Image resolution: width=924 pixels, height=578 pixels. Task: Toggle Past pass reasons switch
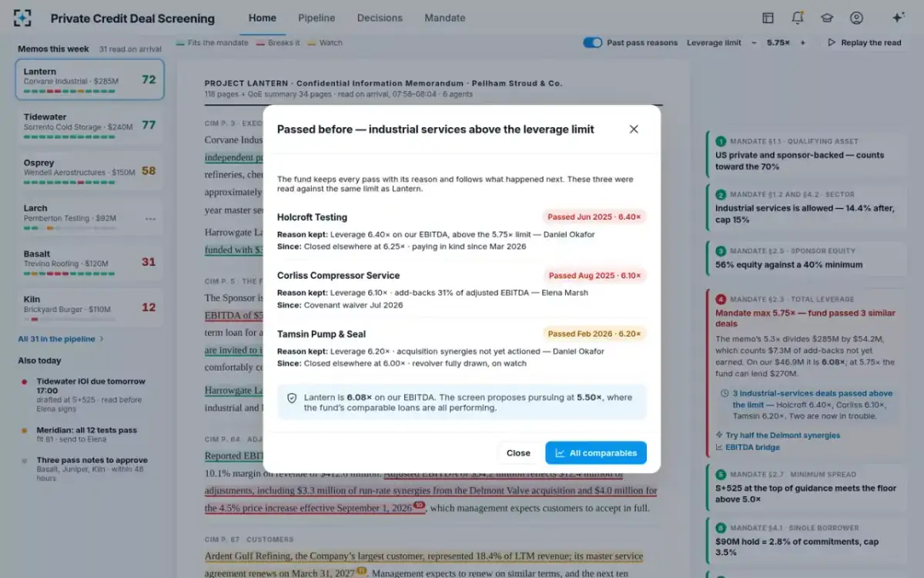click(592, 43)
